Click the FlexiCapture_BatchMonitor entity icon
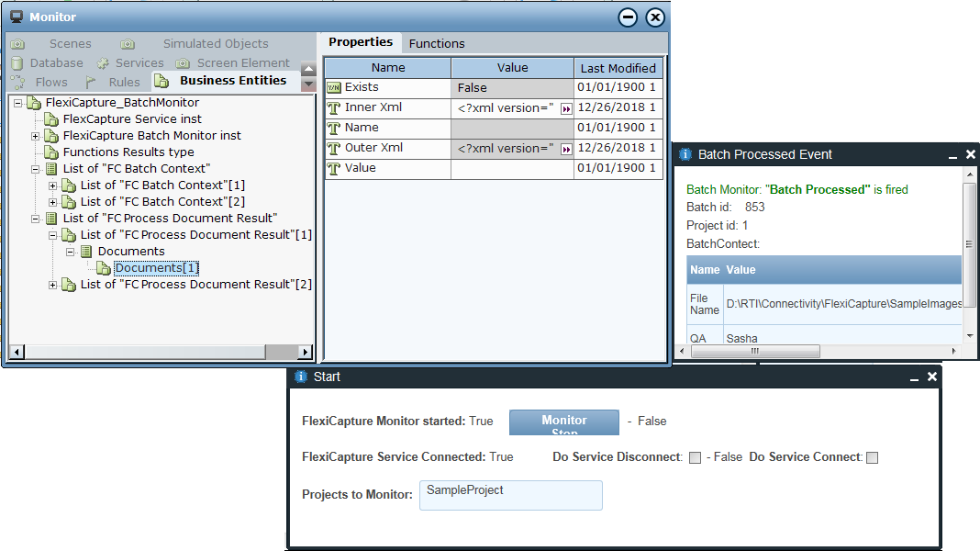 tap(35, 103)
